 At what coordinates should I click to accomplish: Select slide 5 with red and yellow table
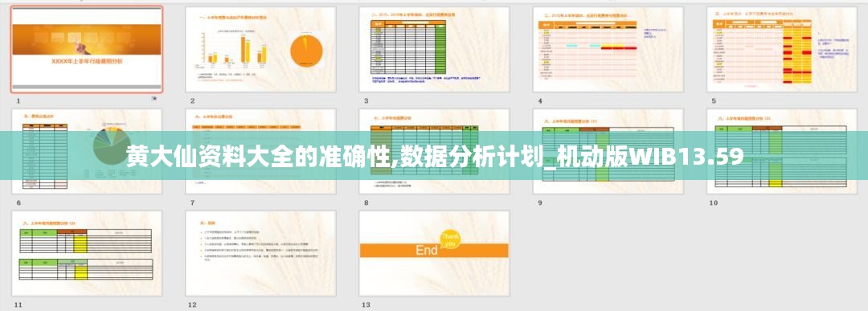tap(782, 49)
